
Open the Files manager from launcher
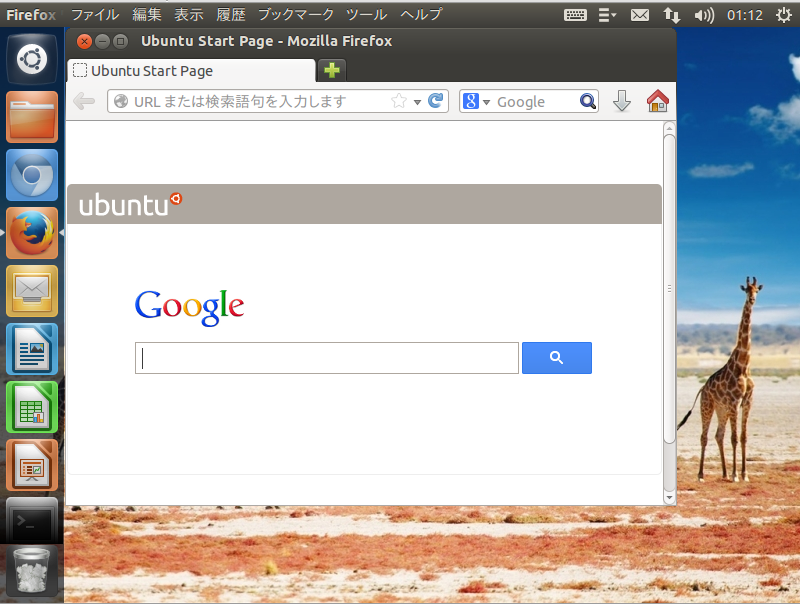point(32,117)
